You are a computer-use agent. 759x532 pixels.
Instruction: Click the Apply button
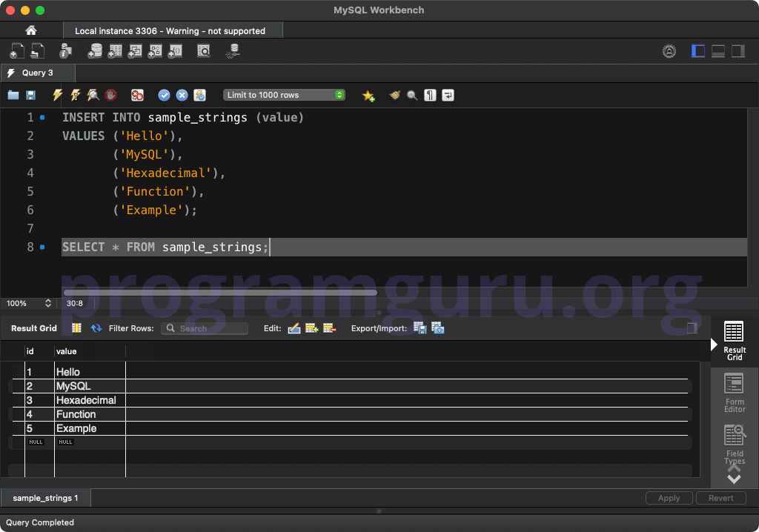[669, 498]
